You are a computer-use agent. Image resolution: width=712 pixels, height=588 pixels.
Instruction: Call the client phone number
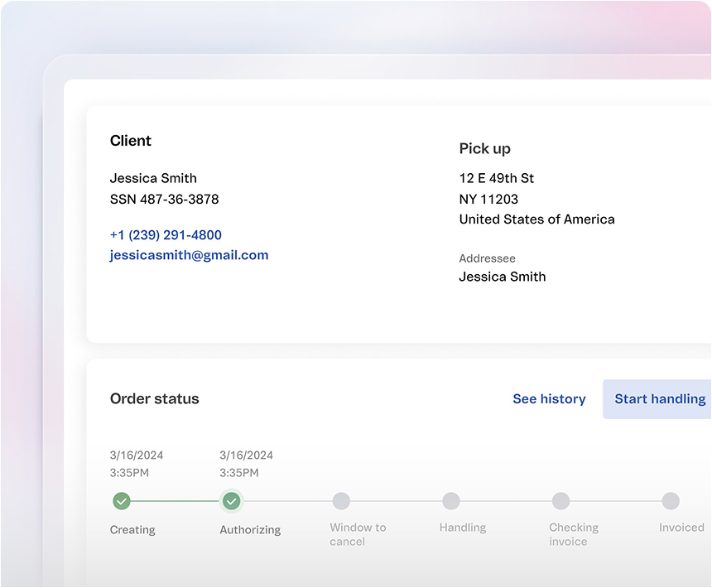[x=166, y=234]
